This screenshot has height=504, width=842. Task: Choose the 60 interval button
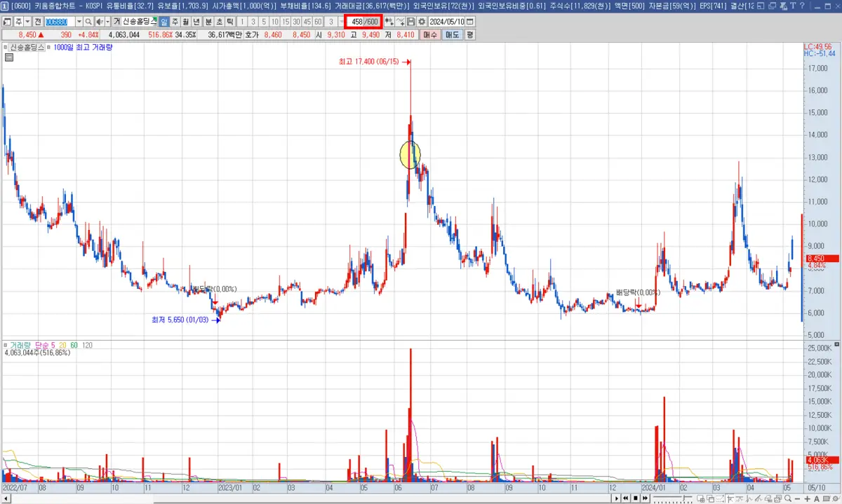318,22
